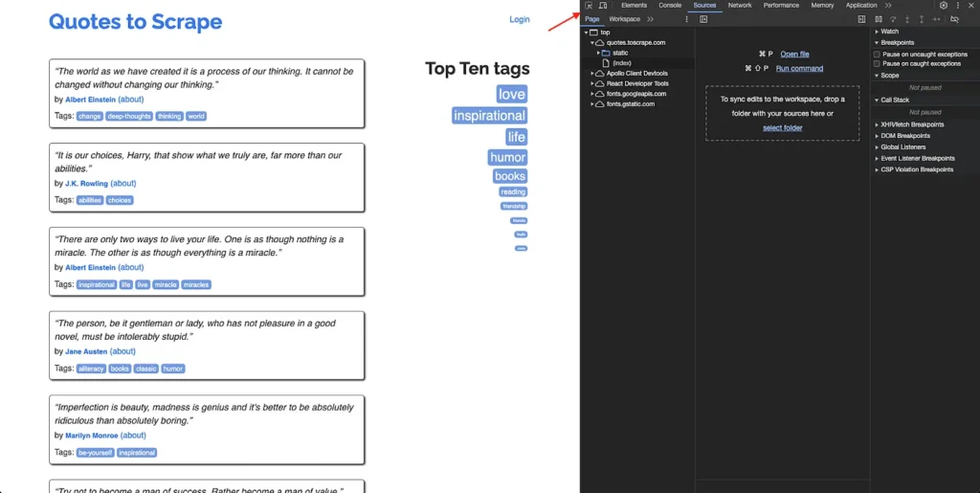This screenshot has height=493, width=980.
Task: Toggle the device toolbar icon
Action: point(603,6)
